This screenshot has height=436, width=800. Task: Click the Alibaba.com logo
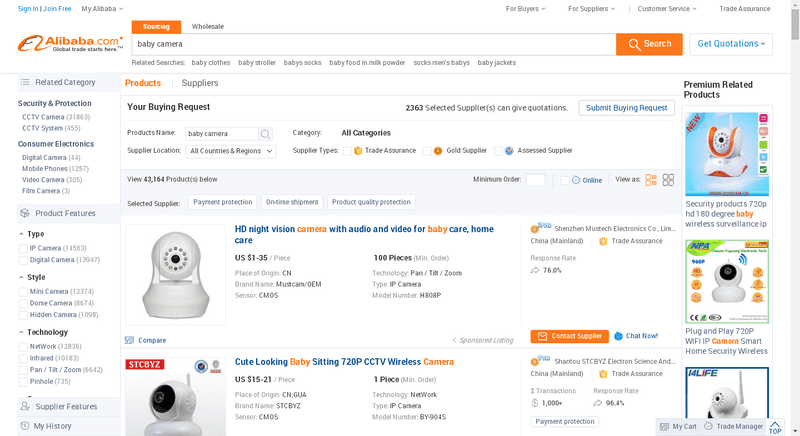coord(70,43)
